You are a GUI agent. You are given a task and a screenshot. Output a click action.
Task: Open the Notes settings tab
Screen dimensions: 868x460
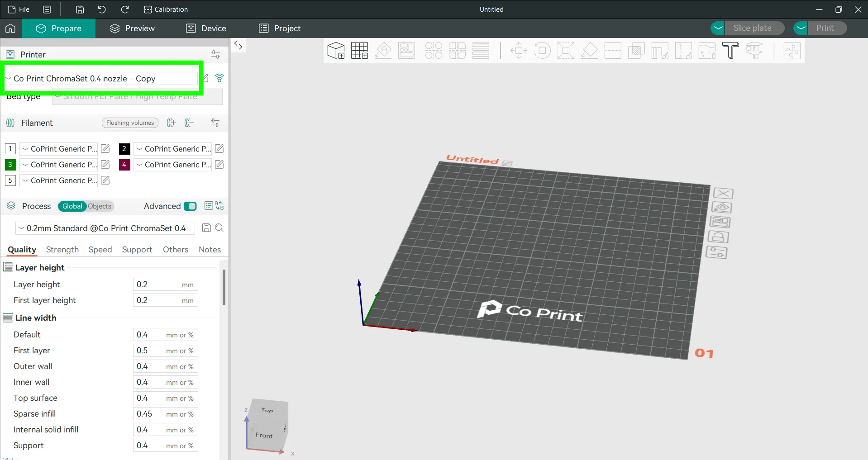click(x=210, y=250)
